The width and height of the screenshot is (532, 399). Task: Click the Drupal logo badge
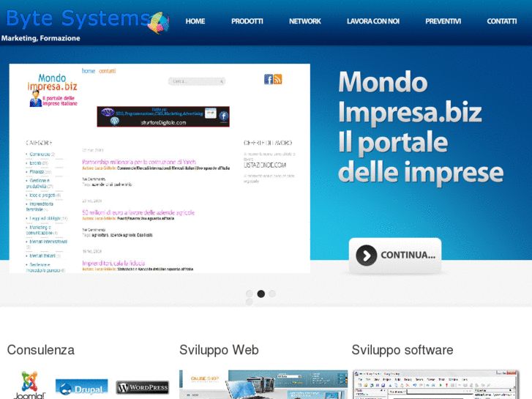[81, 387]
